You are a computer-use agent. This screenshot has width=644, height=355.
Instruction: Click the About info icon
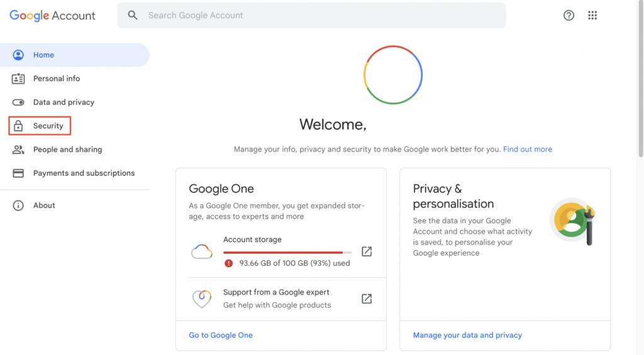18,205
